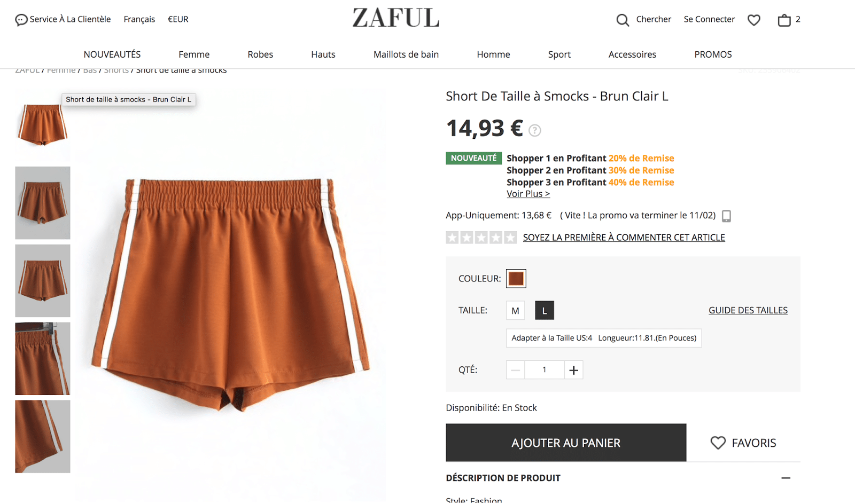Image resolution: width=855 pixels, height=504 pixels.
Task: Open the PROMOS menu item
Action: pos(713,54)
